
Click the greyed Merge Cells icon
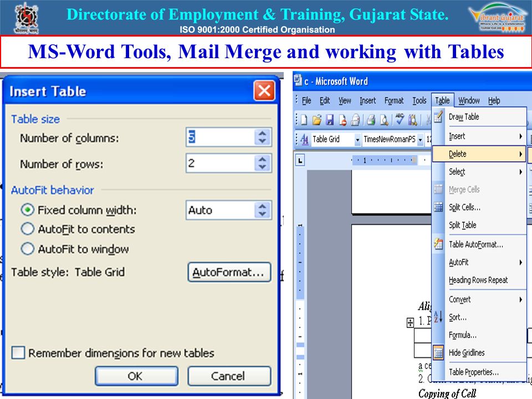pos(438,189)
